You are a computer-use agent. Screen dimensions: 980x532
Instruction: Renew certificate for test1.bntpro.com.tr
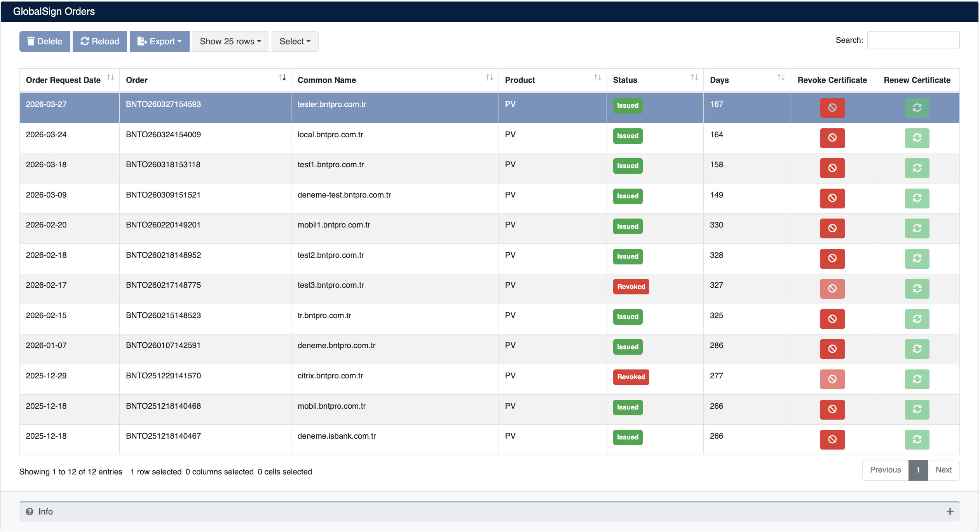tap(917, 168)
